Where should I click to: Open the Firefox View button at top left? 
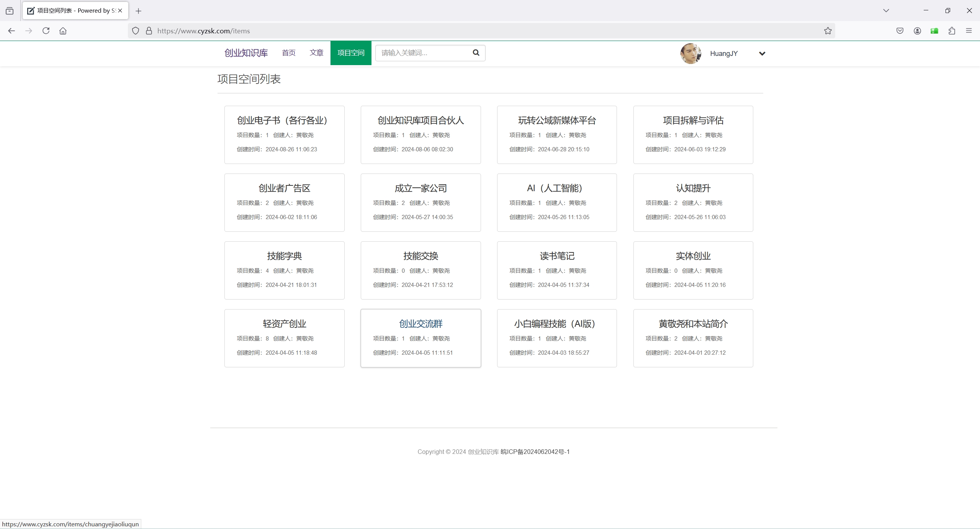(x=10, y=11)
